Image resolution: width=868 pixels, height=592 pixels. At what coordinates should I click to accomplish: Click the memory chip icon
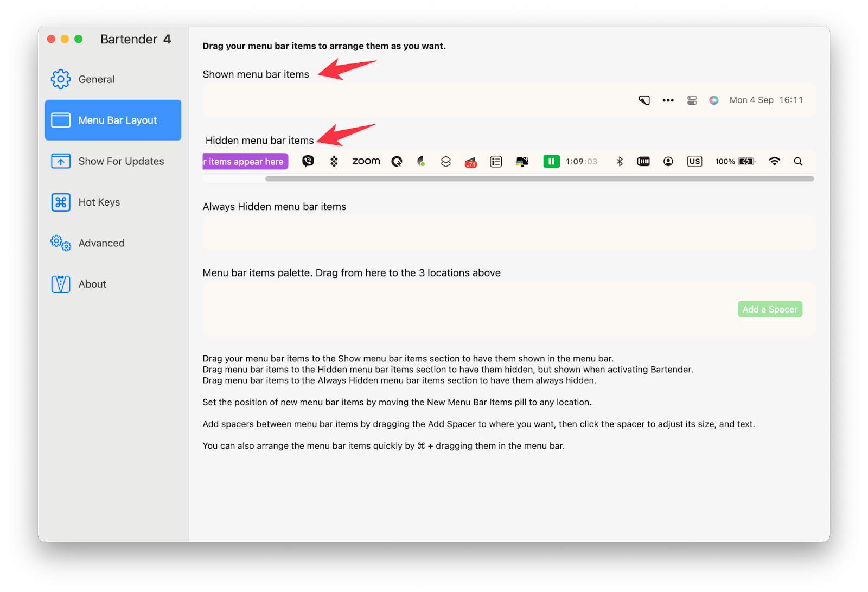point(643,161)
